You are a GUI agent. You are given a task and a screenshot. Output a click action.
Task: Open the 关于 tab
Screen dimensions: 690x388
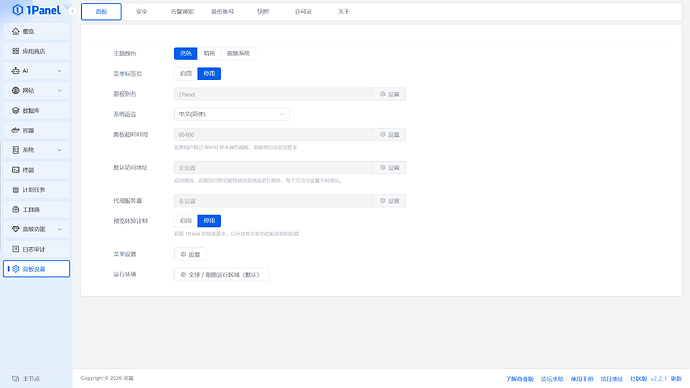pyautogui.click(x=344, y=11)
